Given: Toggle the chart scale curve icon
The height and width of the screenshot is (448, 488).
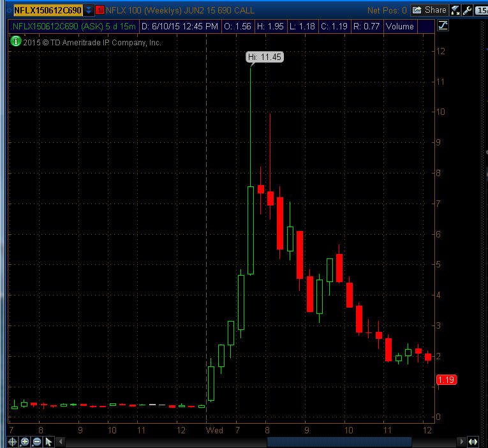Looking at the screenshot, I should [x=443, y=26].
